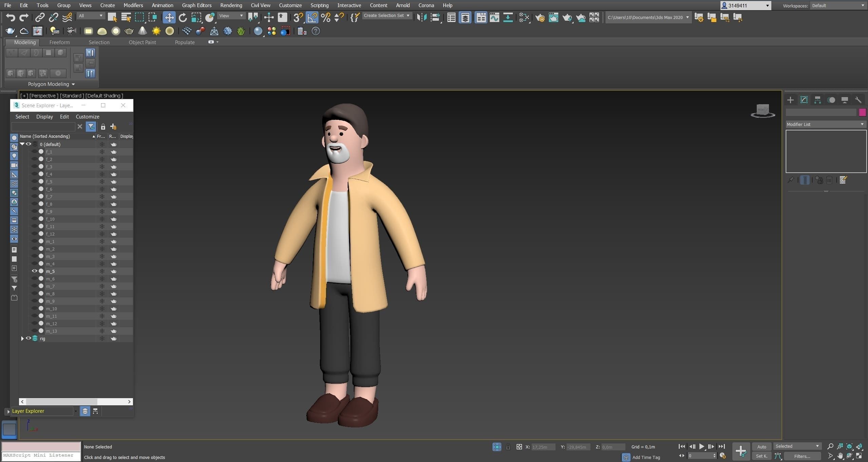868x462 pixels.
Task: Click Remove modifier trash icon
Action: pos(829,180)
